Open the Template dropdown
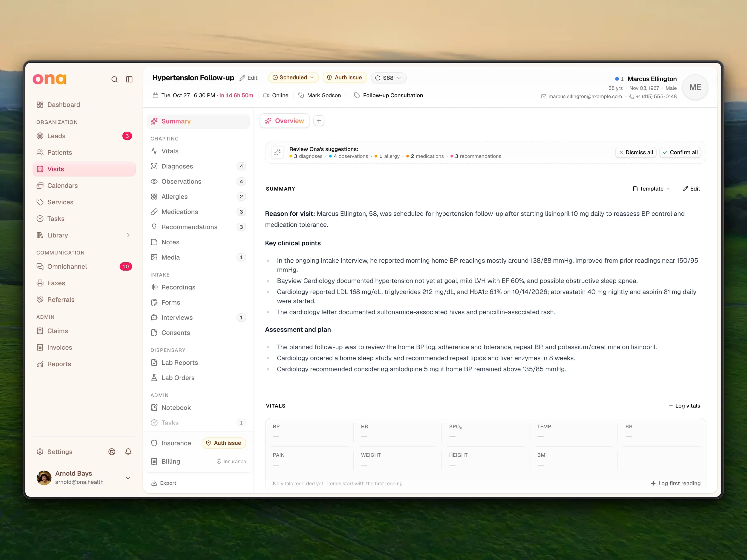This screenshot has width=747, height=560. 651,189
